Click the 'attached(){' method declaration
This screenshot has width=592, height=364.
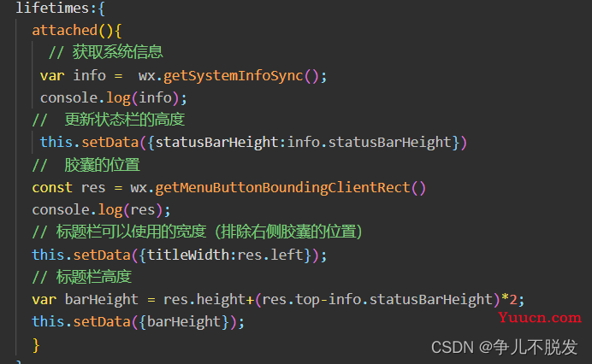point(77,30)
